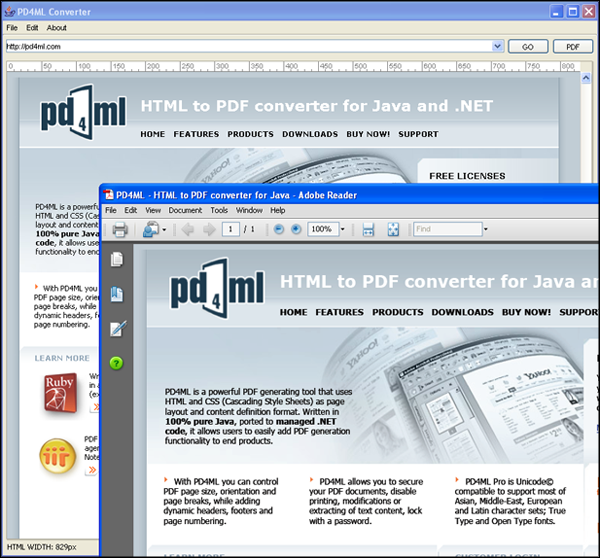Open Adobe Reader Help menu
Image resolution: width=600 pixels, height=558 pixels.
click(278, 210)
